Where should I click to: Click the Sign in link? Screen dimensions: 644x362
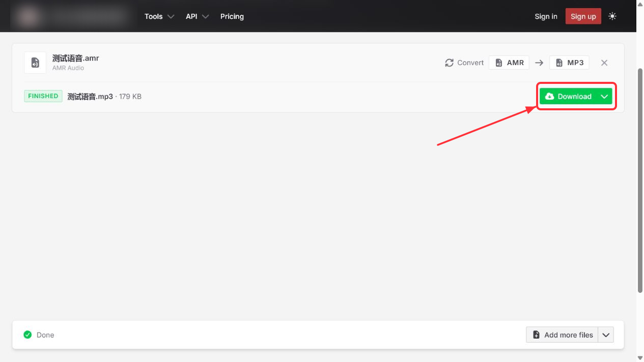(x=546, y=16)
